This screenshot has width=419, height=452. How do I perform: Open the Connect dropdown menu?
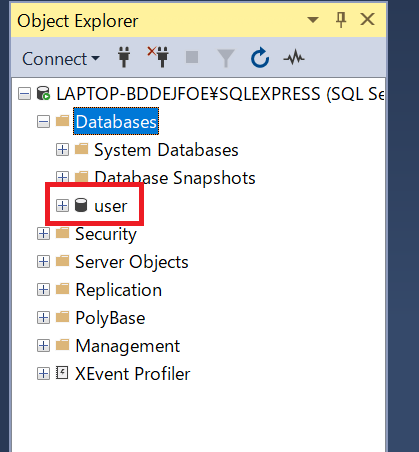point(61,59)
